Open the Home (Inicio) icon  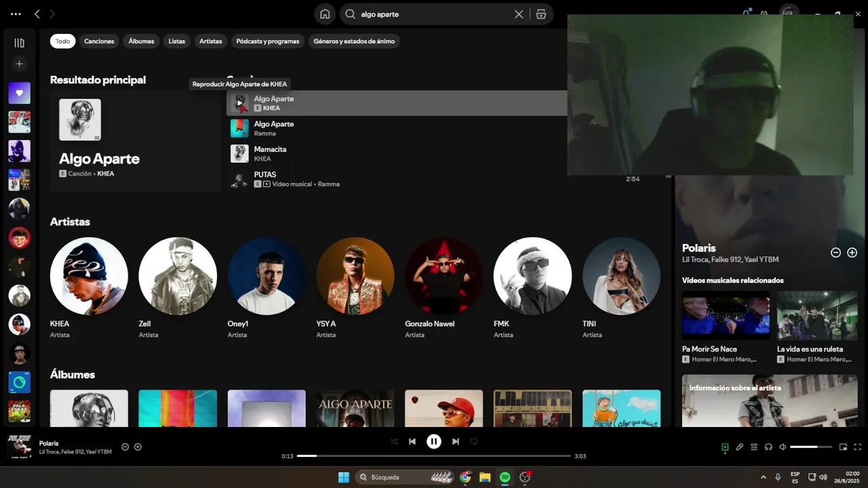pos(325,14)
